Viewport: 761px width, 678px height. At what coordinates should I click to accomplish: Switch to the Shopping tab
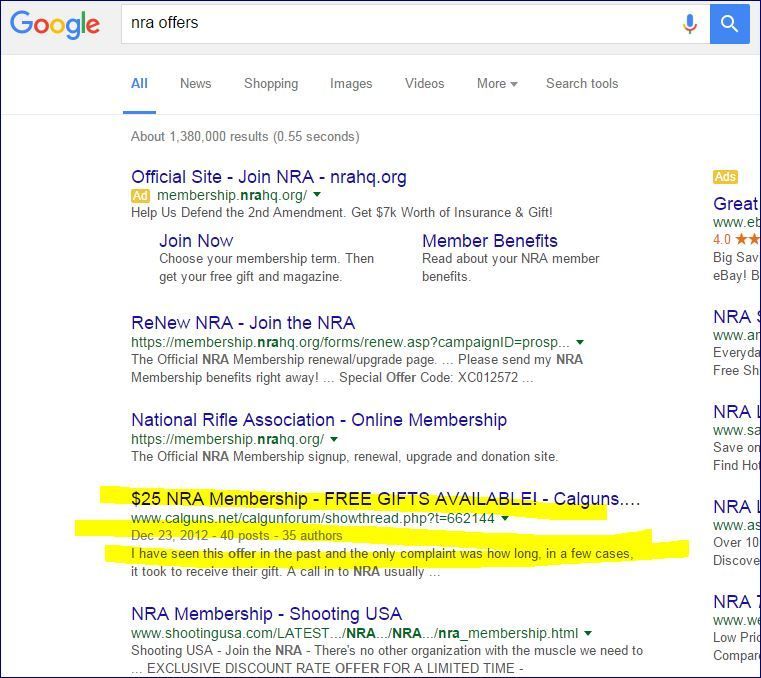click(271, 83)
